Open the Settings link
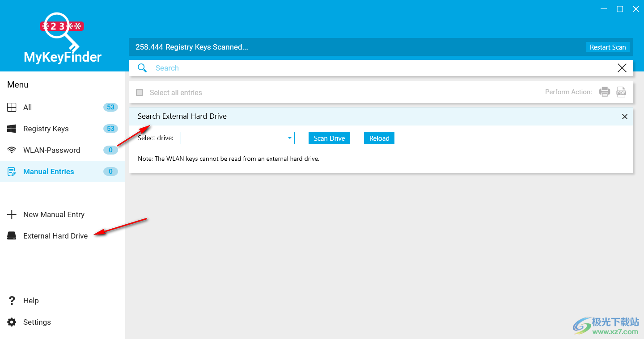Screen dimensions: 644x339 tap(37, 322)
